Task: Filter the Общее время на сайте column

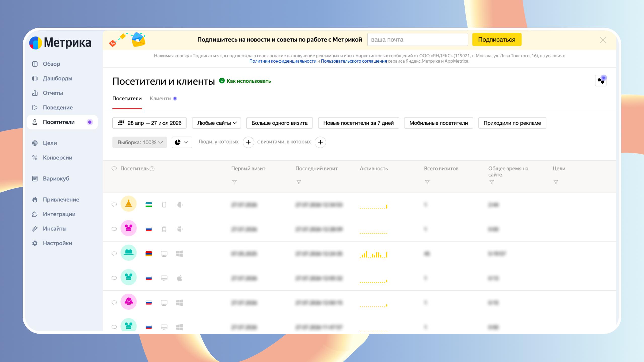Action: [x=492, y=182]
